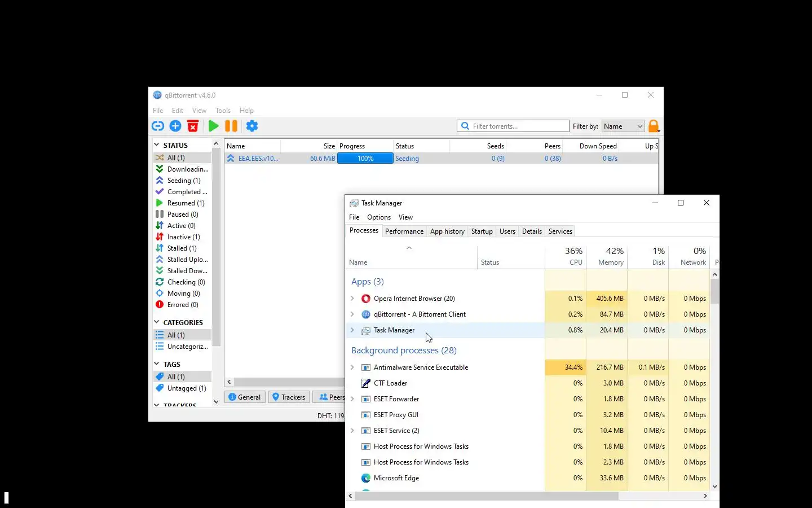Expand ESET Service (2) process row
812x508 pixels.
pos(352,431)
